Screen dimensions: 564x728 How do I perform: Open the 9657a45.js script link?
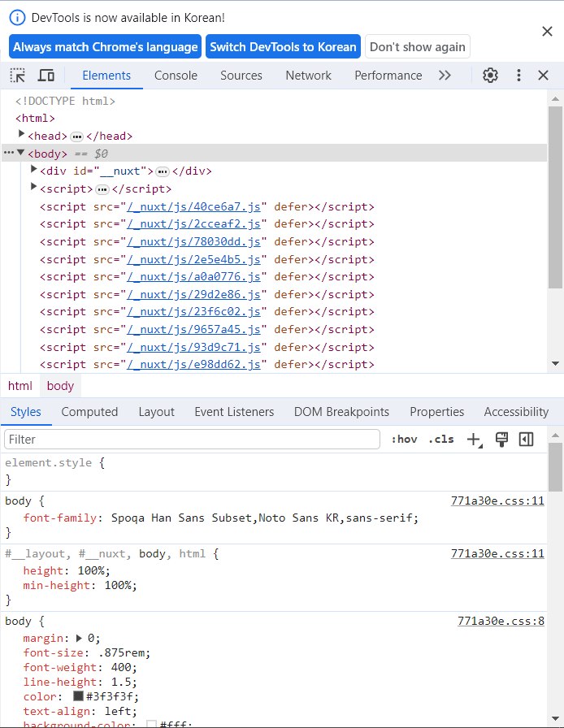coord(193,329)
